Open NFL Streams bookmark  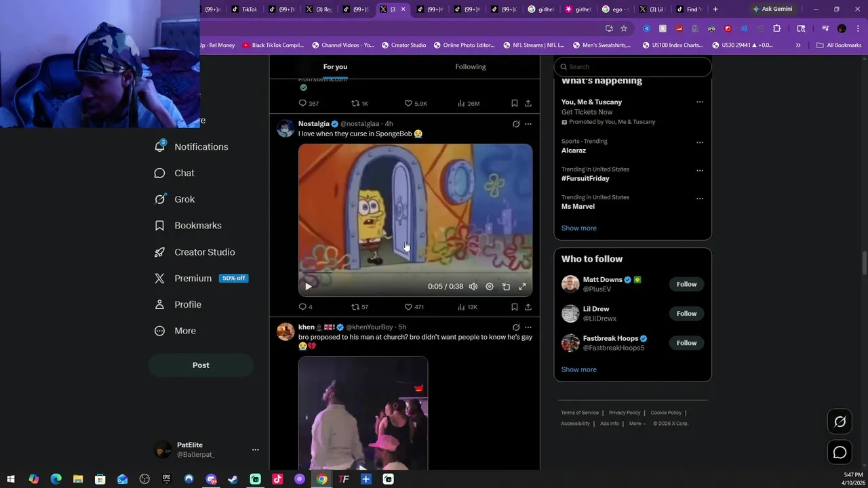click(x=534, y=45)
